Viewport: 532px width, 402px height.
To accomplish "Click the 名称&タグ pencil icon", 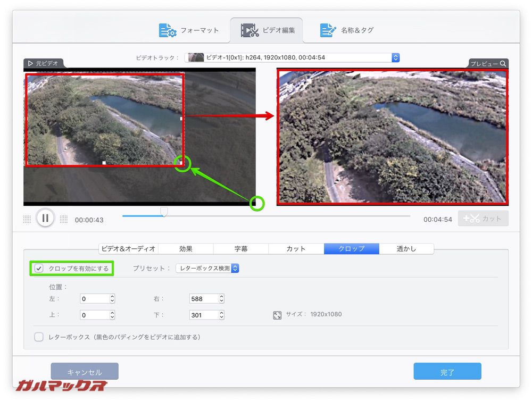I will pos(328,30).
